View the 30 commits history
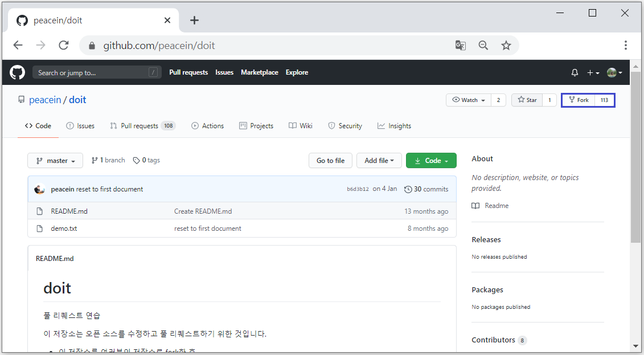644x355 pixels. coord(426,189)
